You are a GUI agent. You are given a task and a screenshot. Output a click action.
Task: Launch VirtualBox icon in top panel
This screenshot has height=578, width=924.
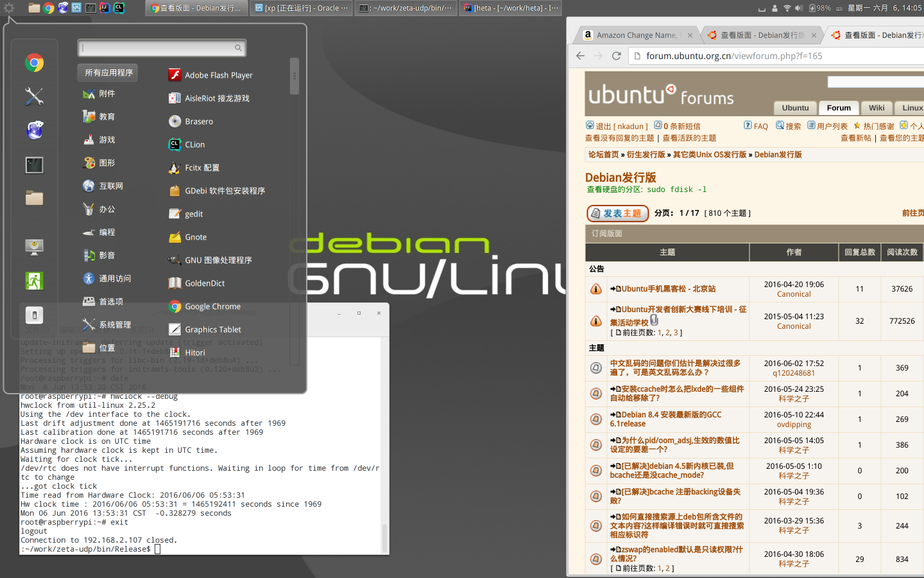(77, 8)
